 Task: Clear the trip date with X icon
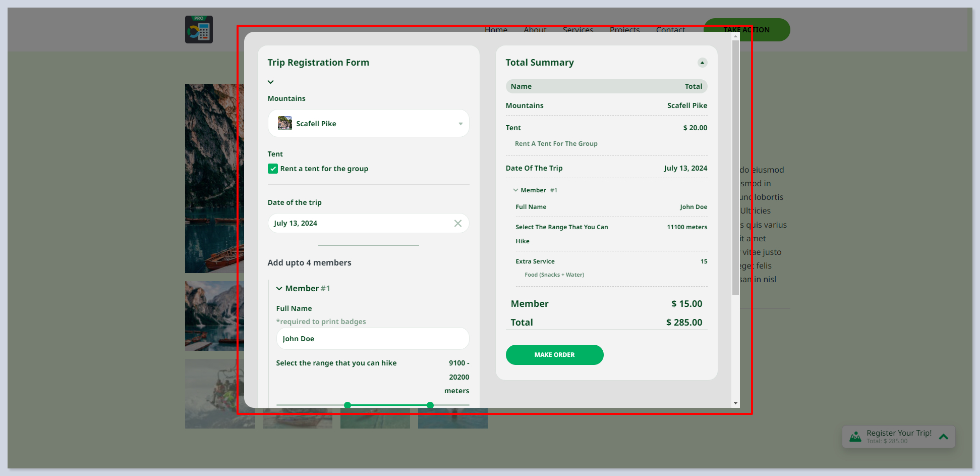tap(457, 223)
